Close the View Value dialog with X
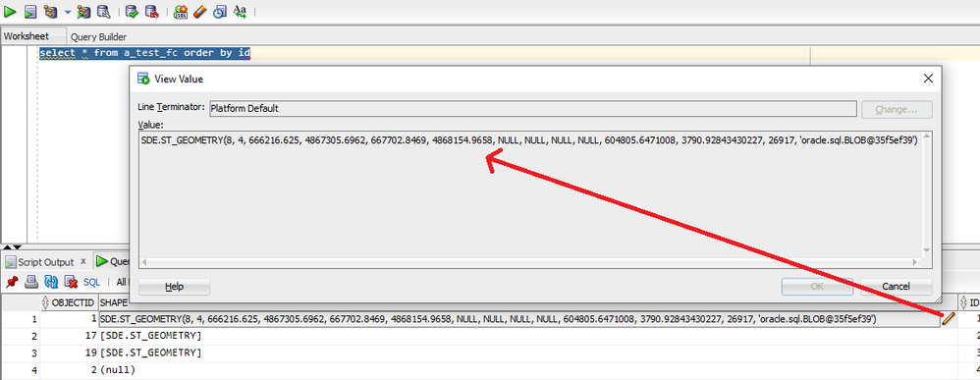 928,79
